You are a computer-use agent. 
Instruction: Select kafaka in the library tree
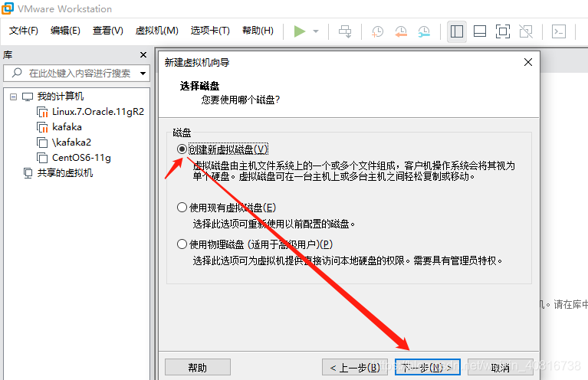pos(67,127)
